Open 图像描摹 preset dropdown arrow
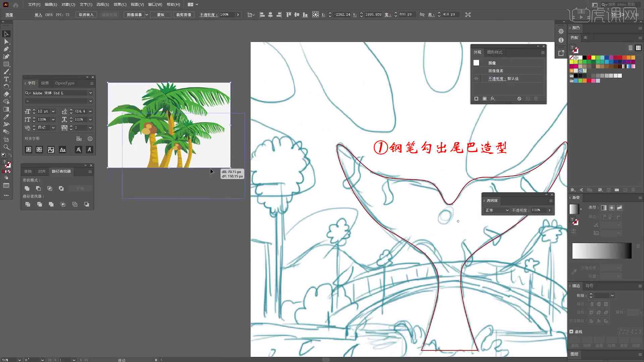 pyautogui.click(x=147, y=15)
